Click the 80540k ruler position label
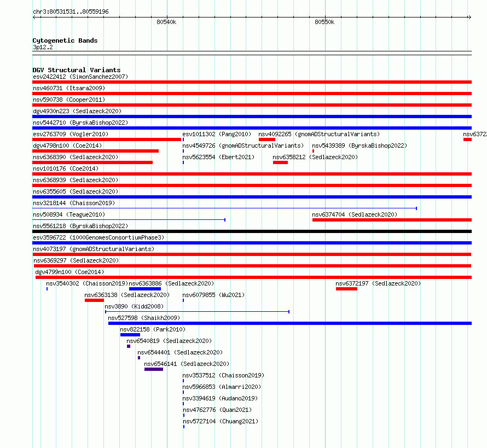This screenshot has height=448, width=487. point(166,22)
